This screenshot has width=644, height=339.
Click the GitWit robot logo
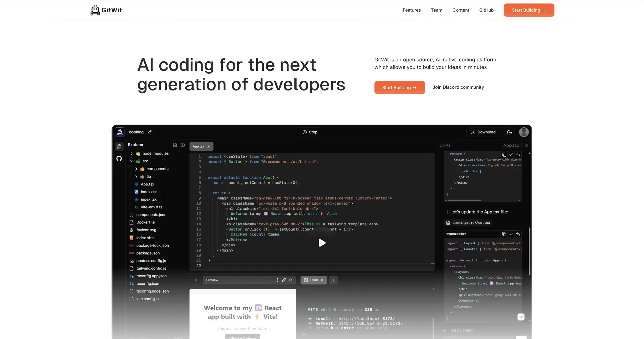(95, 10)
